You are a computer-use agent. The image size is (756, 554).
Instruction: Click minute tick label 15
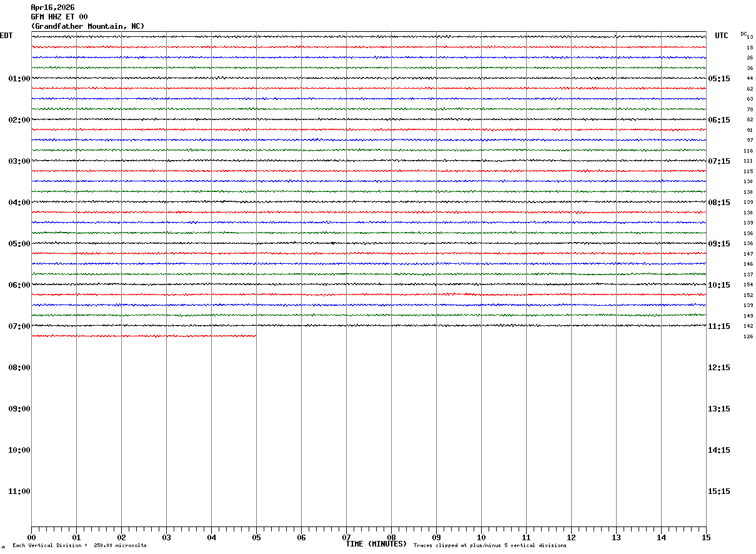(x=706, y=538)
